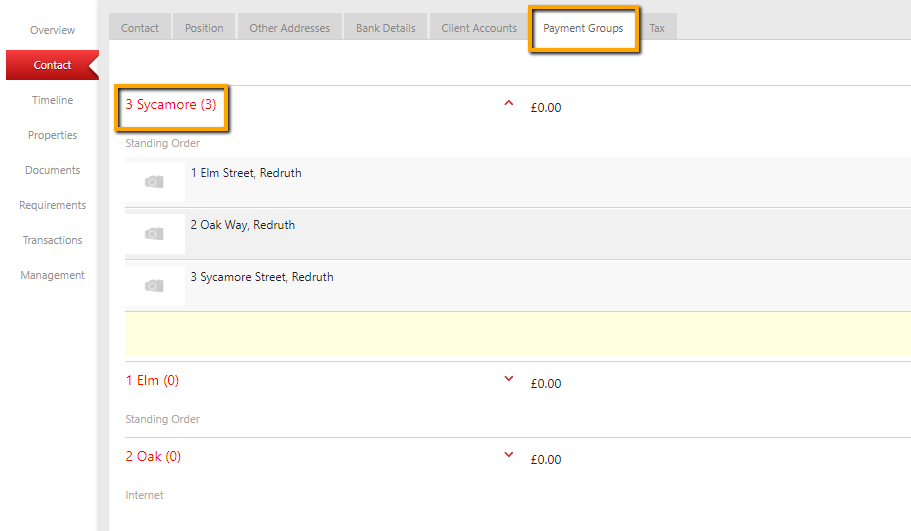911x531 pixels.
Task: Open Requirements in the sidebar
Action: [x=52, y=205]
